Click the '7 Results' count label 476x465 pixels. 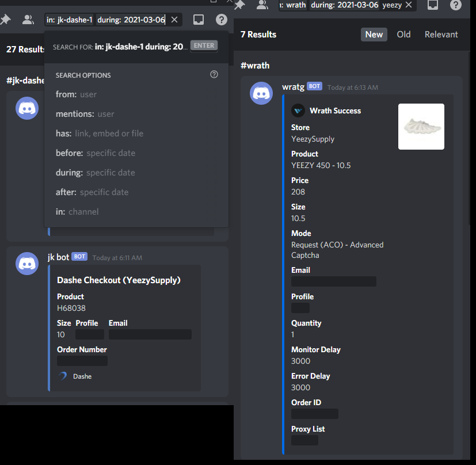pyautogui.click(x=258, y=35)
